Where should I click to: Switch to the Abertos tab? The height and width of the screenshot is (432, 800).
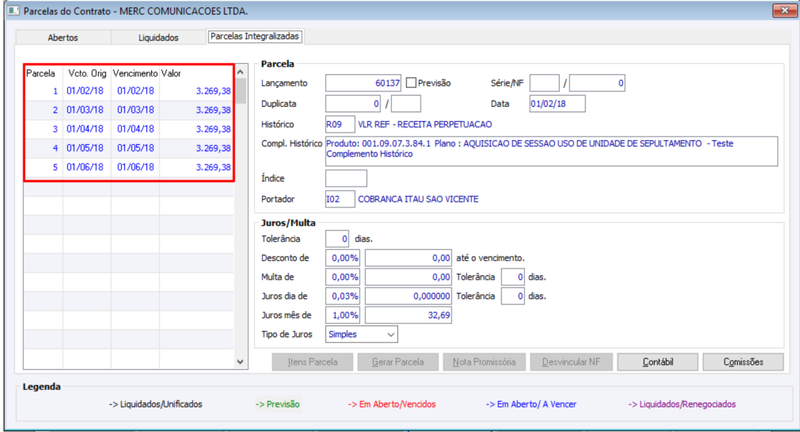(x=63, y=38)
